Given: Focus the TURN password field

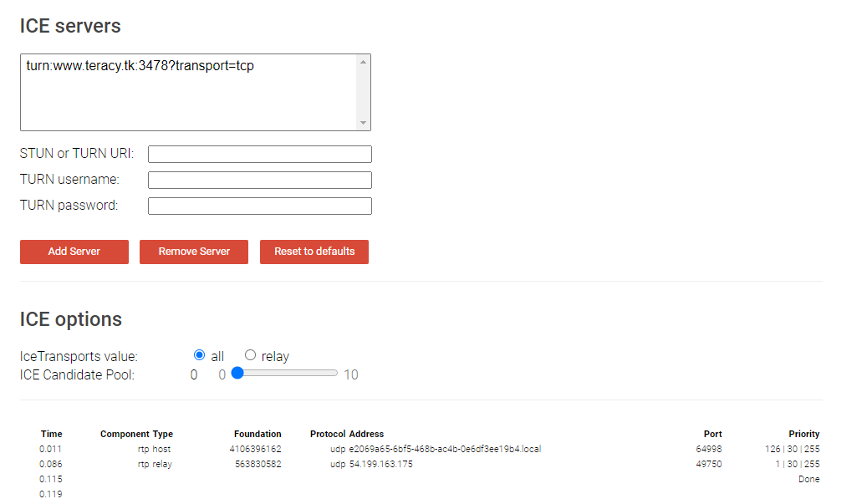Looking at the screenshot, I should point(260,206).
